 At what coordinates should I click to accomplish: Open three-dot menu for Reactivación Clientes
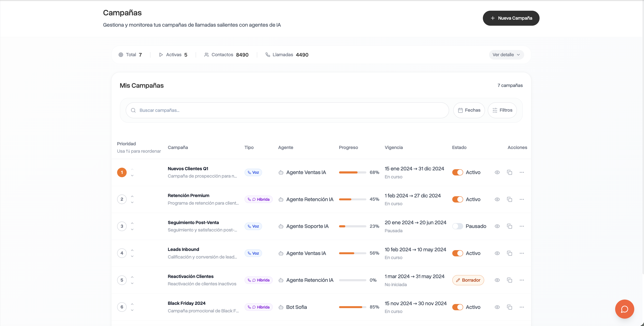[x=521, y=280]
